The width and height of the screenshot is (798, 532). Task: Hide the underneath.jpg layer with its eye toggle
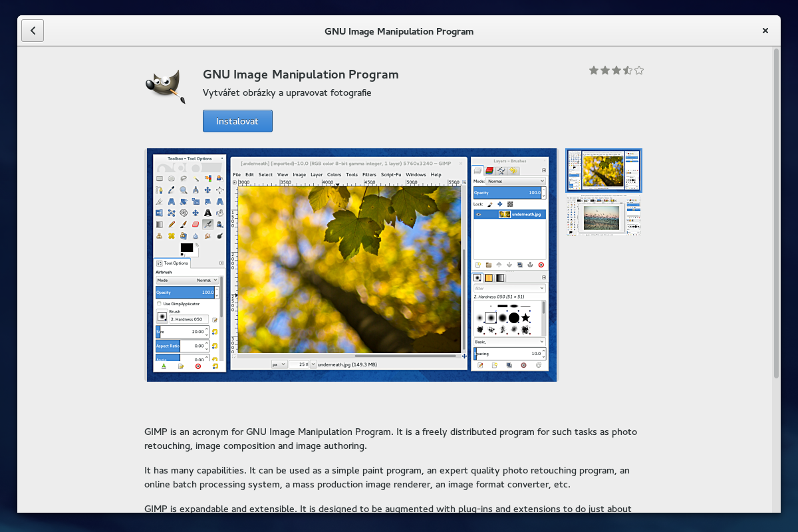pyautogui.click(x=479, y=215)
